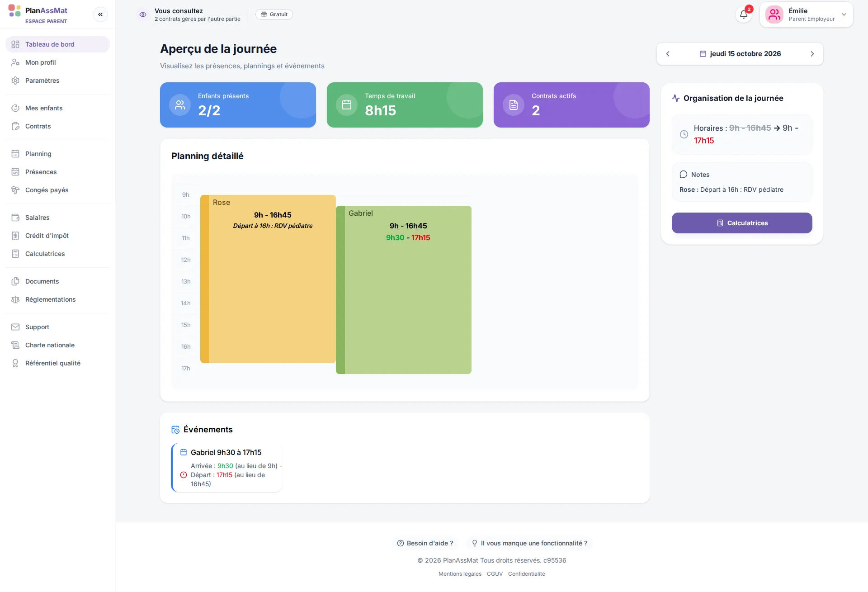Click the Référentiel qualité badge icon
868x592 pixels.
point(15,363)
